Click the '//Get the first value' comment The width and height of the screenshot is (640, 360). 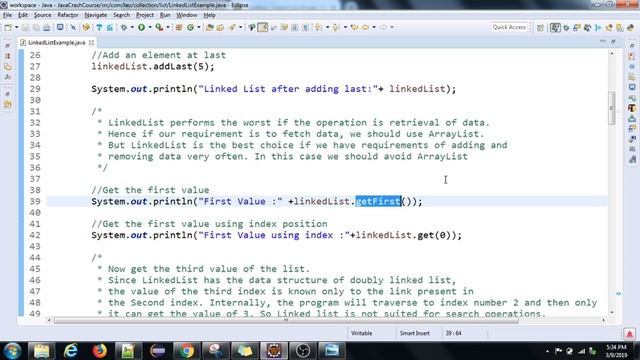click(150, 190)
